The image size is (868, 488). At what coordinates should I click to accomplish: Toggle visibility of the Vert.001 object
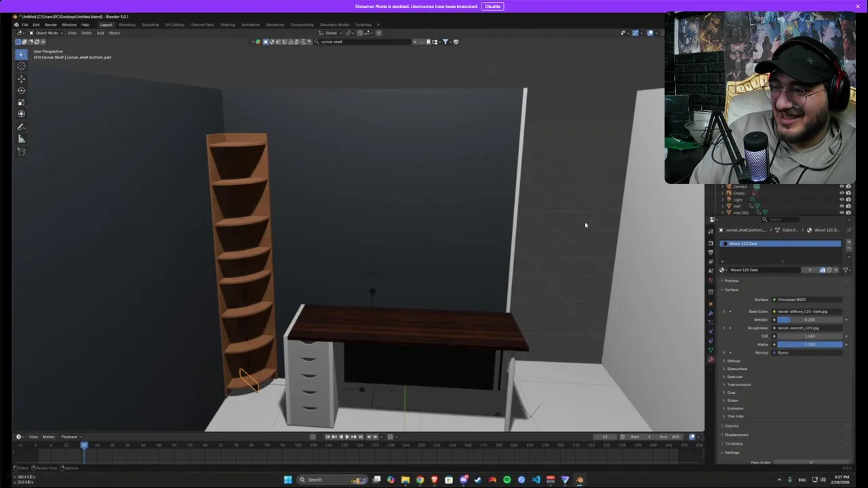point(842,212)
